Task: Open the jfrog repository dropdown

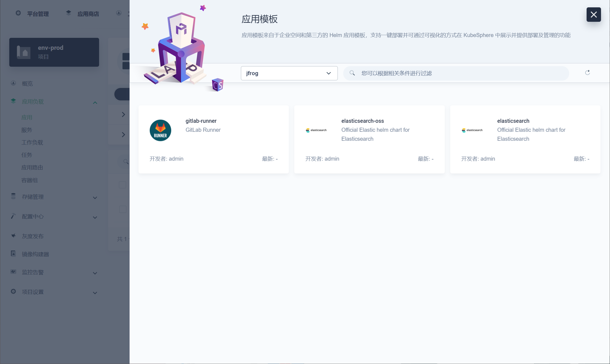Action: (x=289, y=73)
